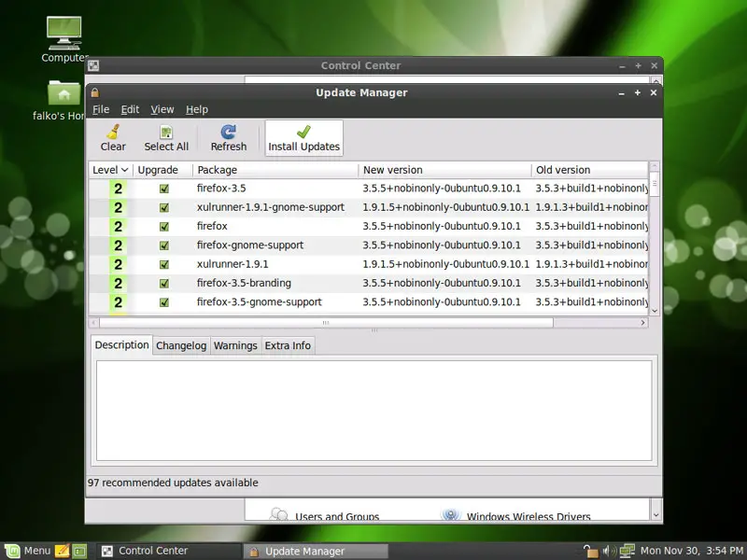
Task: Click Control Center scroll down arrow
Action: pyautogui.click(x=656, y=515)
